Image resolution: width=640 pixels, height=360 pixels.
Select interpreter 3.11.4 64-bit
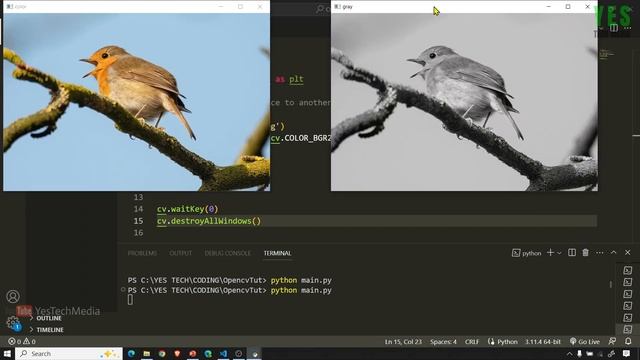543,342
